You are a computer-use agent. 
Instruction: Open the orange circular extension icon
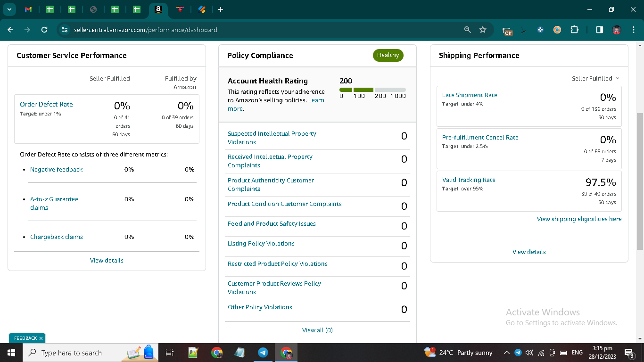pos(557,30)
